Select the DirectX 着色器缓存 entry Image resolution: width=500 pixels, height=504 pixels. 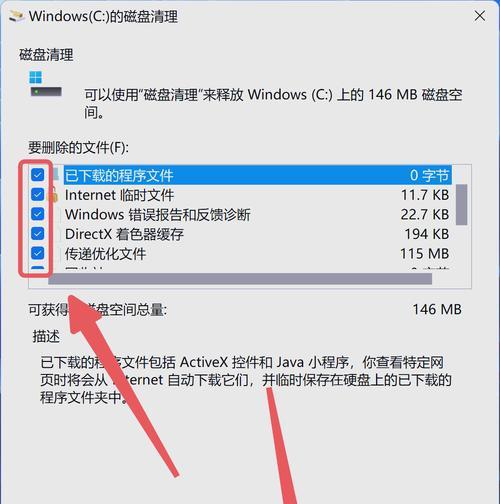tap(257, 234)
